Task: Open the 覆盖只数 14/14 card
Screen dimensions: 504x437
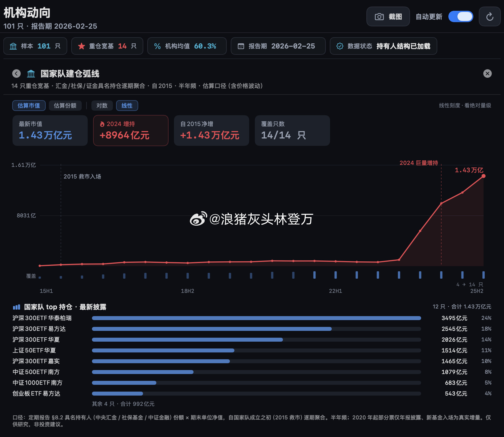Action: click(292, 131)
